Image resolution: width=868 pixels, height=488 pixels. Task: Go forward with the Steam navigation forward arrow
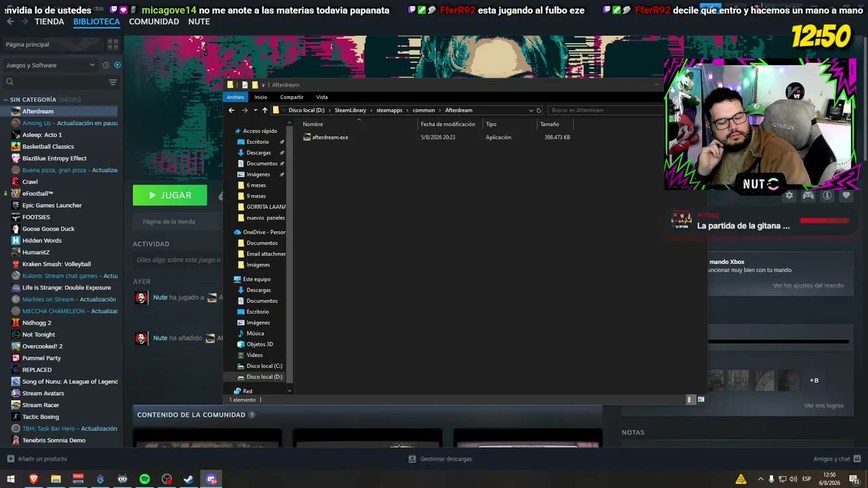[24, 22]
